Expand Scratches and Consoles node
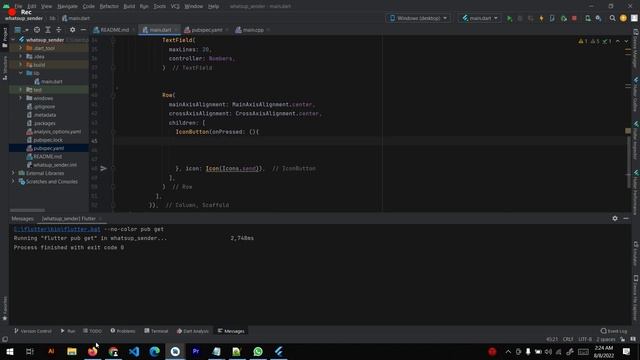The width and height of the screenshot is (640, 360). tap(13, 182)
